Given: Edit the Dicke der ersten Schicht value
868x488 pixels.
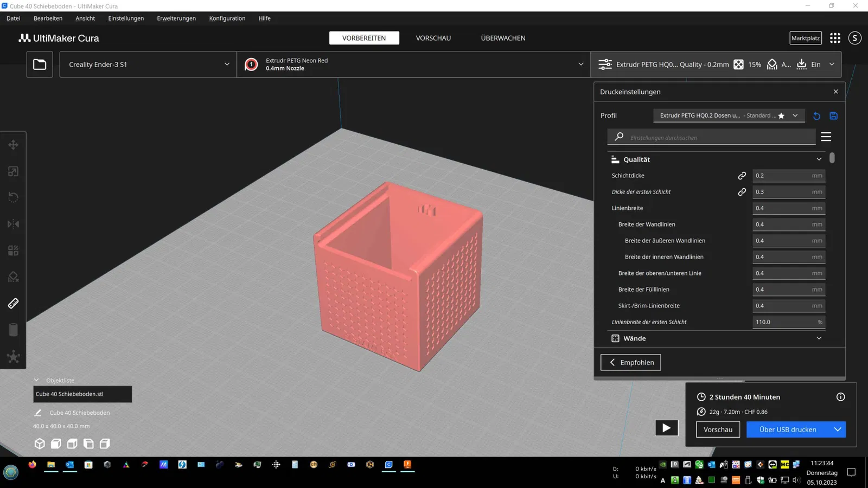Looking at the screenshot, I should (x=789, y=192).
